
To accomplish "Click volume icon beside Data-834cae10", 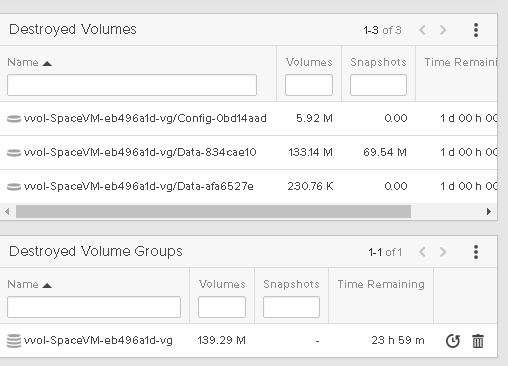I will pos(14,153).
